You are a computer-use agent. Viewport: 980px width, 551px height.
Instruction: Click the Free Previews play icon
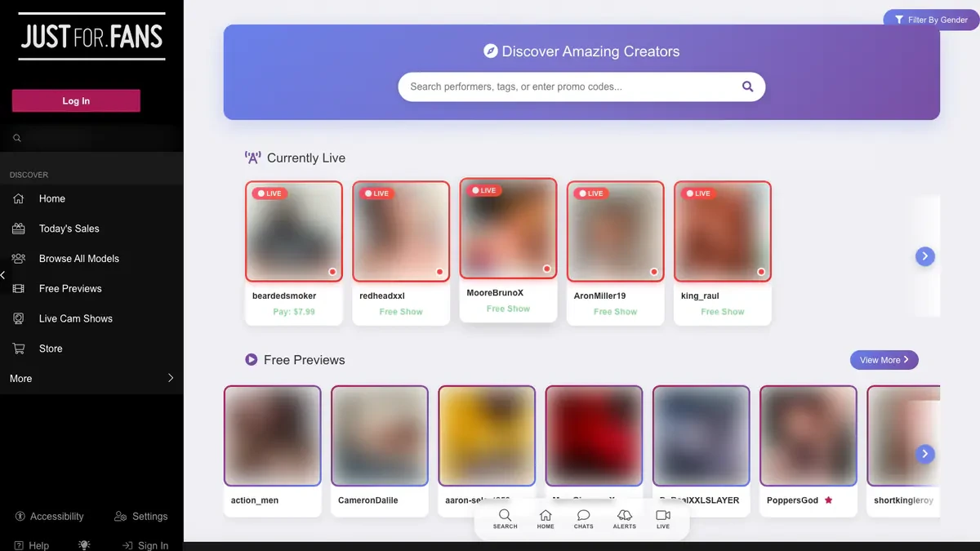pos(252,360)
